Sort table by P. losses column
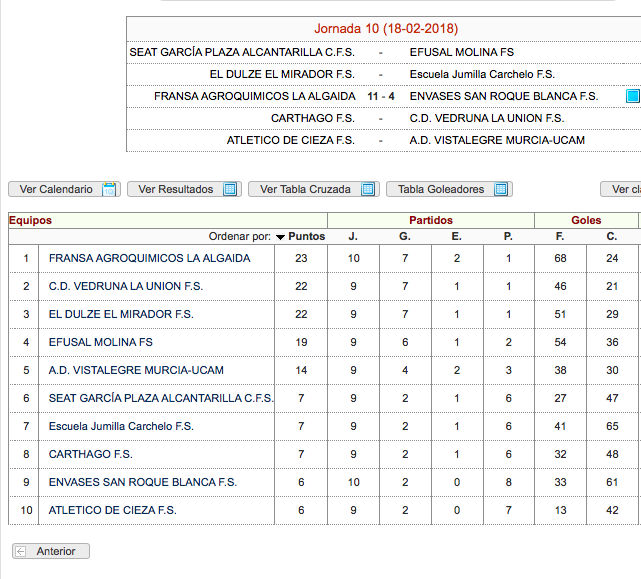This screenshot has height=579, width=641. point(508,237)
